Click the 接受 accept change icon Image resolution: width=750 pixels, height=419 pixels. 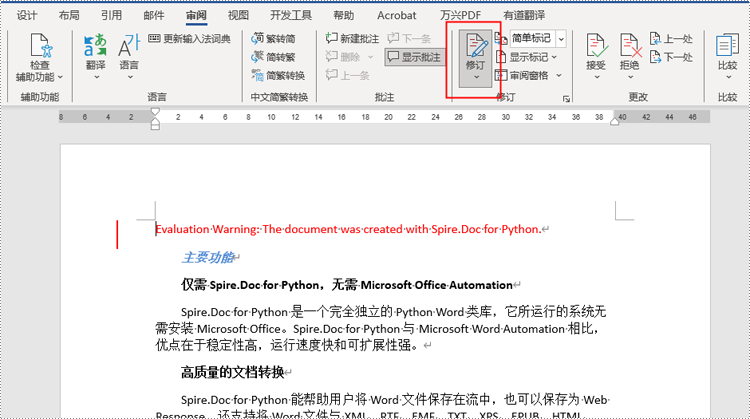[x=596, y=46]
